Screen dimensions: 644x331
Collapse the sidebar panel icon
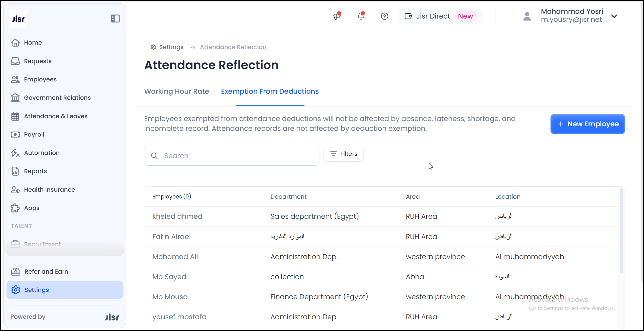click(x=115, y=18)
